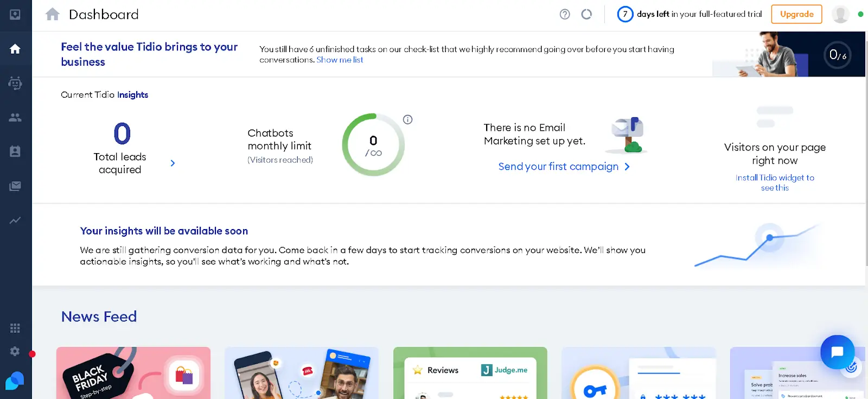The width and height of the screenshot is (868, 399).
Task: Click the Upgrade button
Action: (796, 14)
